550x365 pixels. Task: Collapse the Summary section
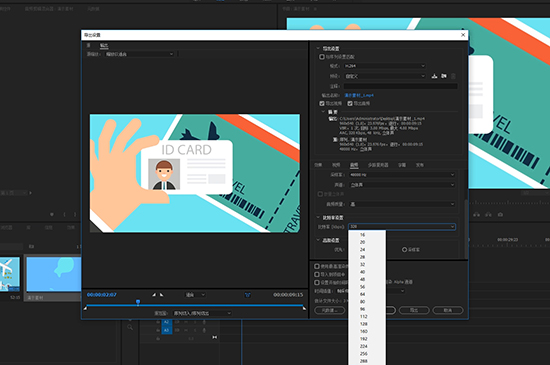[x=323, y=112]
